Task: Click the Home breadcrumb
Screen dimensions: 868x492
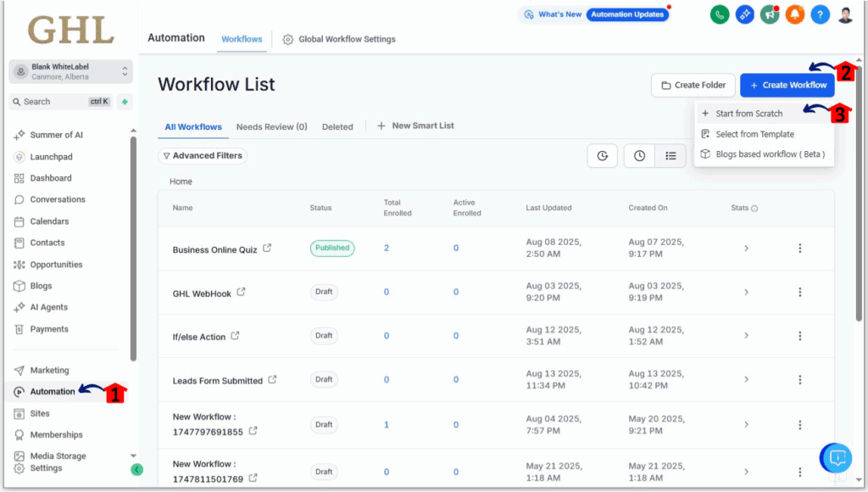Action: [x=181, y=182]
